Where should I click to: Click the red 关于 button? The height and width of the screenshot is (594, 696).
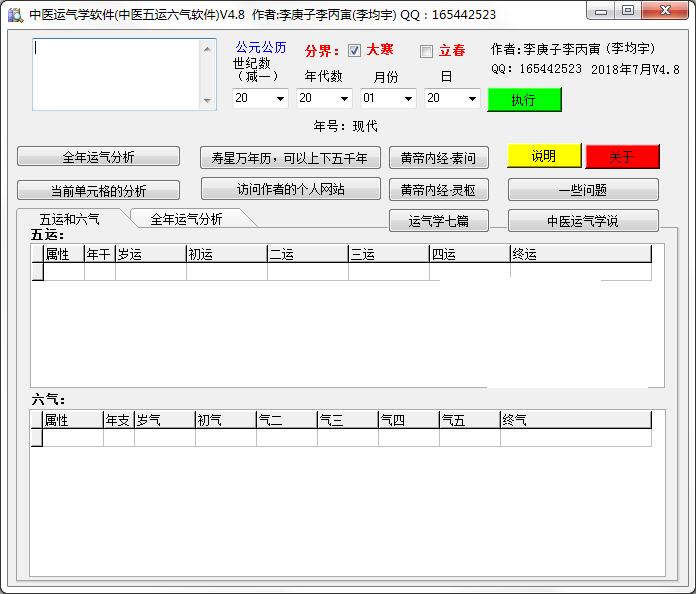[x=622, y=157]
